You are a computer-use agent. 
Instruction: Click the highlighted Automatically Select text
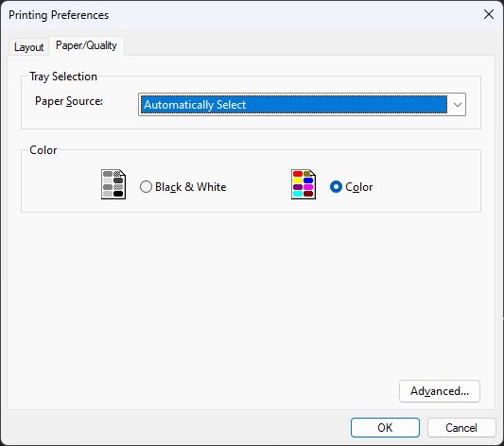pyautogui.click(x=195, y=105)
